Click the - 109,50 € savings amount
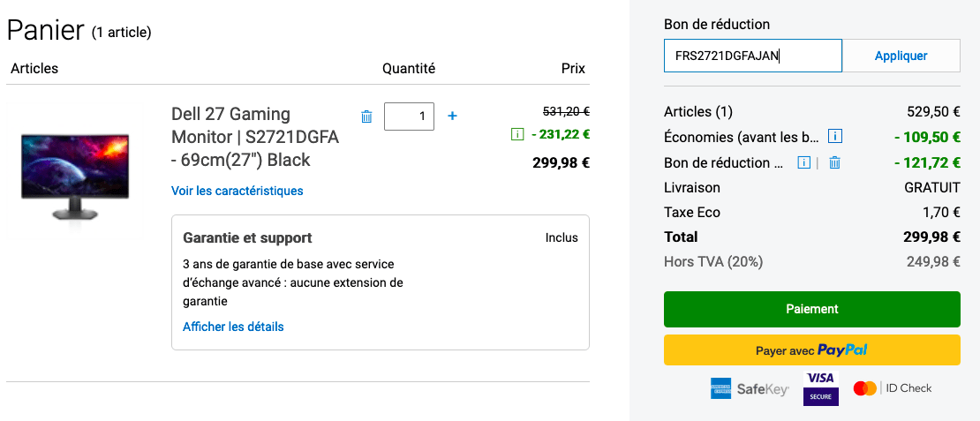This screenshot has height=421, width=980. coord(928,137)
